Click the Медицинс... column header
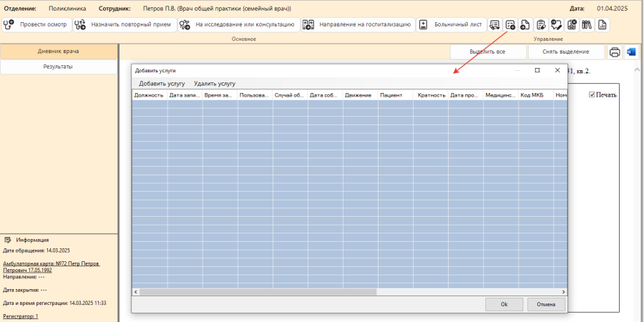Screen dimensions: 644x322 tap(501, 95)
